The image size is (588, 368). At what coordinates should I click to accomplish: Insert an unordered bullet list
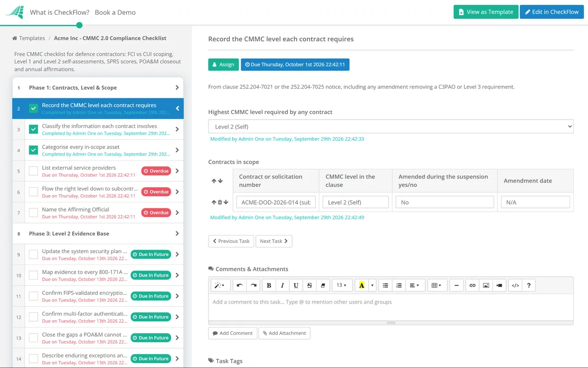click(385, 285)
